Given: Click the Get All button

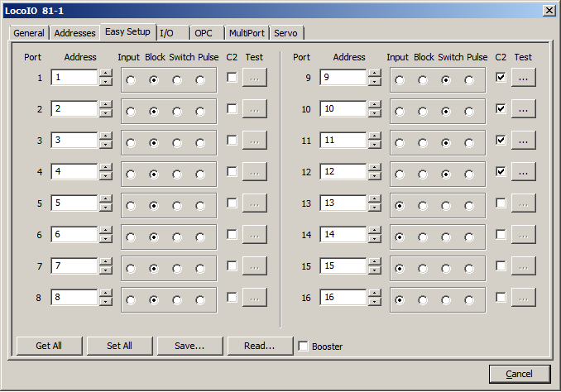Looking at the screenshot, I should [49, 346].
